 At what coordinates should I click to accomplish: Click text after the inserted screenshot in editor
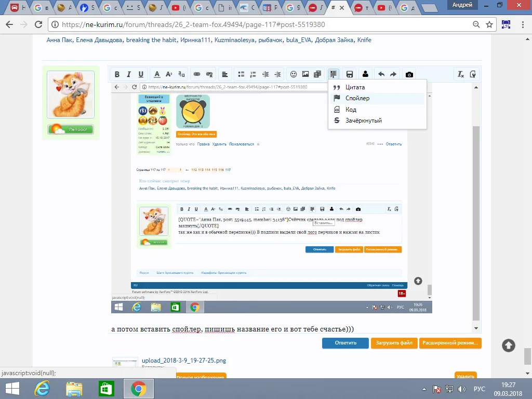(x=232, y=329)
